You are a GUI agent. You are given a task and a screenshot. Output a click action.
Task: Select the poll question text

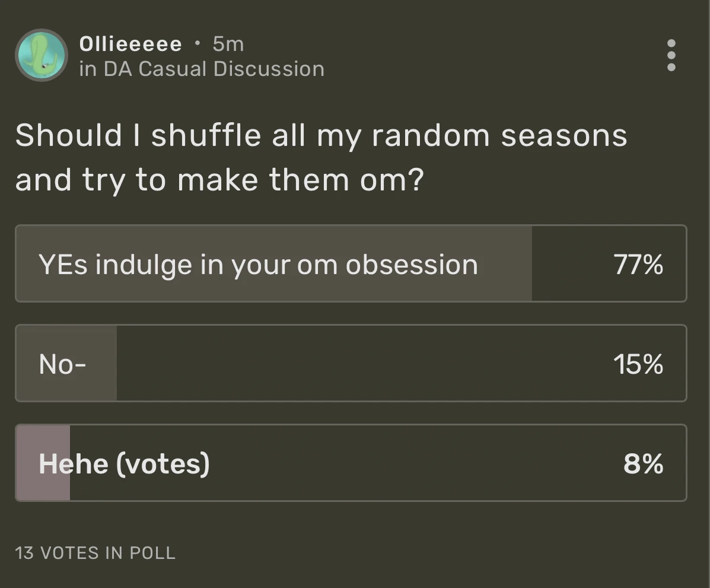point(320,156)
